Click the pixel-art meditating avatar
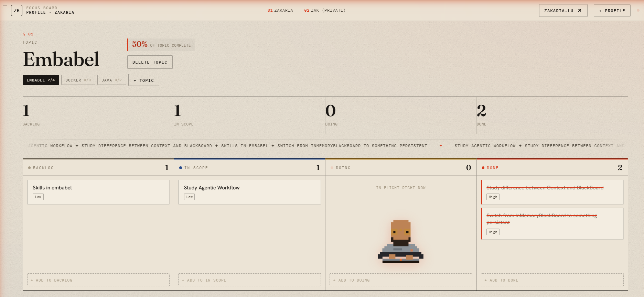Image resolution: width=644 pixels, height=297 pixels. coord(401,242)
